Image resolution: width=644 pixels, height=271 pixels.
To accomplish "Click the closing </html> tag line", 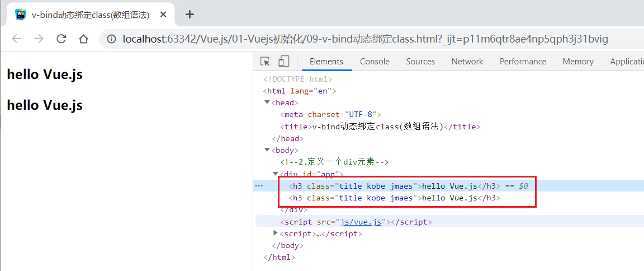I will [279, 258].
